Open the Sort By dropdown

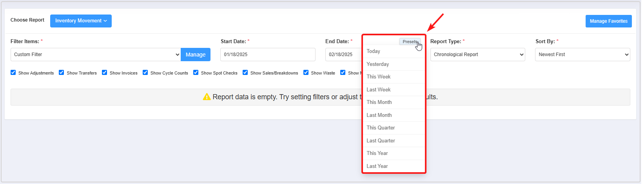(x=582, y=55)
